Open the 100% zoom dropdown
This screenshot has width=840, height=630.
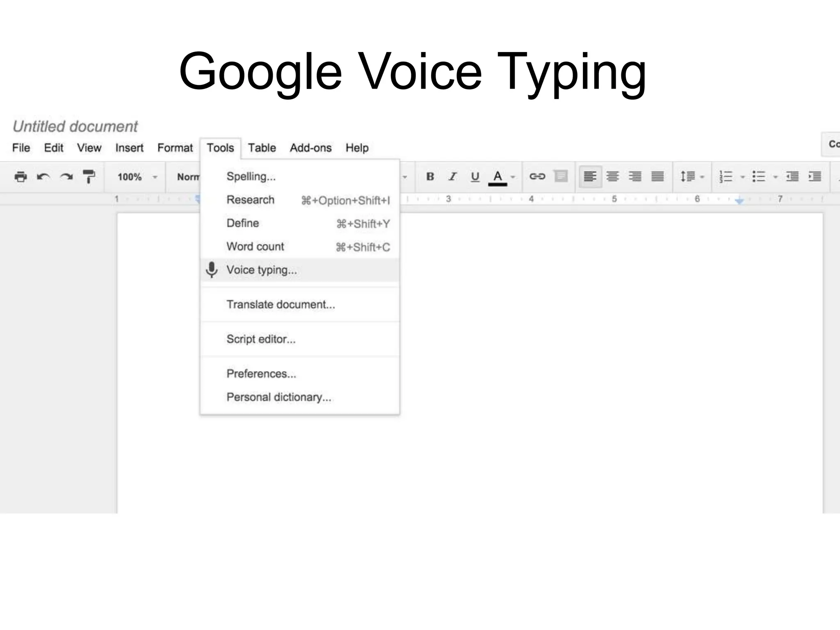click(x=137, y=177)
